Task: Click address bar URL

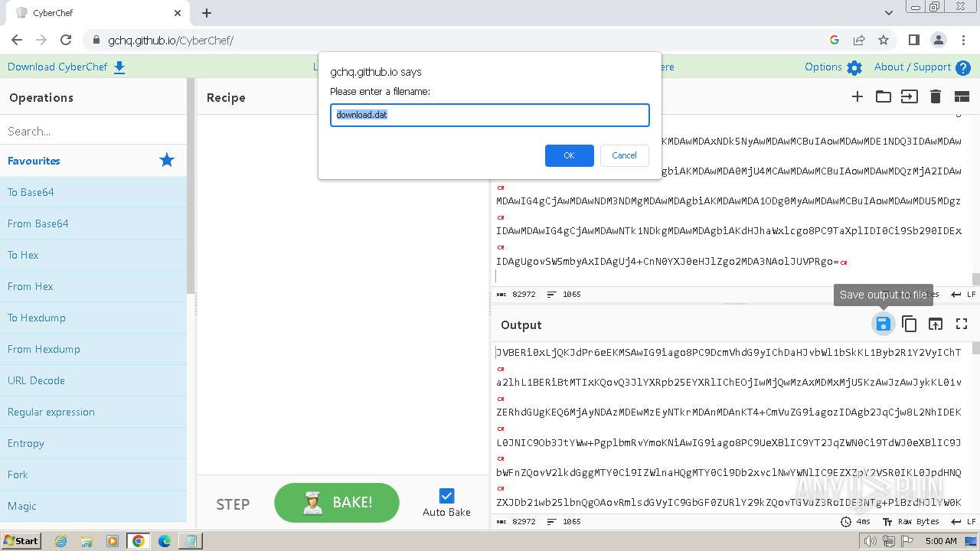Action: (171, 40)
